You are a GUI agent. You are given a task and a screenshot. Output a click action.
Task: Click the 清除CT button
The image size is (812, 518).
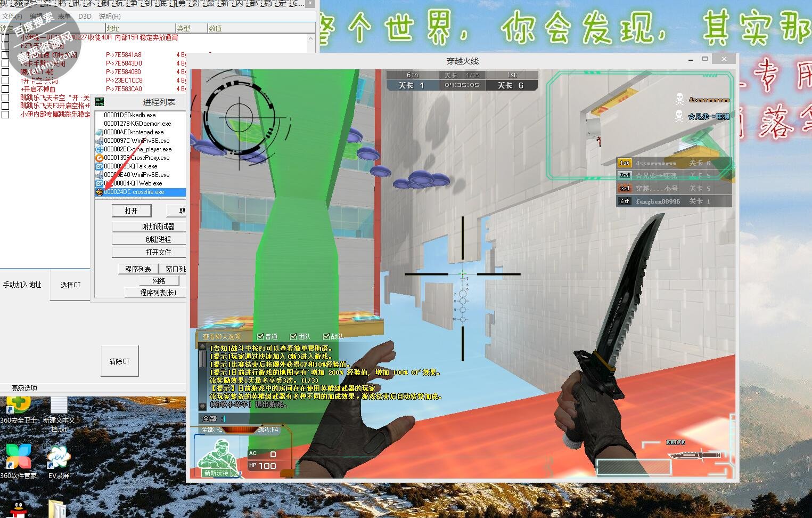119,361
